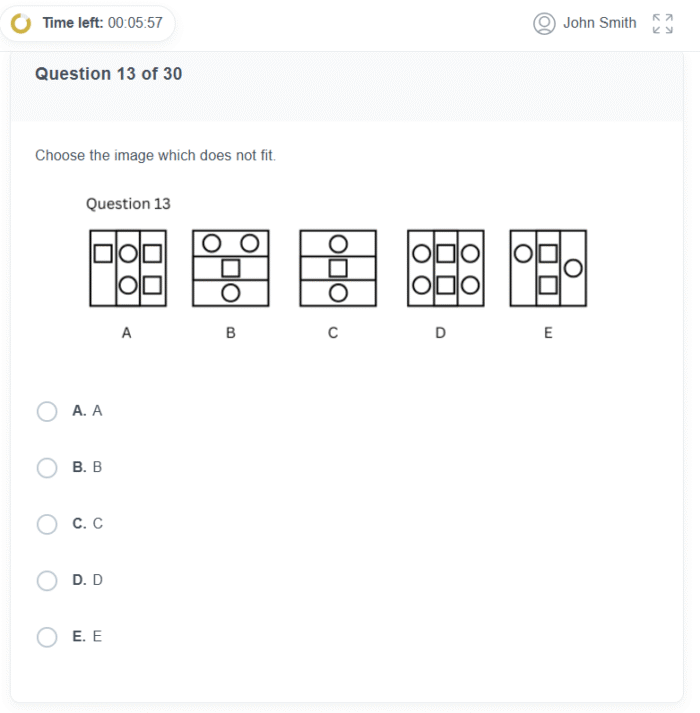This screenshot has height=713, width=700.
Task: Click the 'Choose the image' instruction text
Action: (155, 156)
